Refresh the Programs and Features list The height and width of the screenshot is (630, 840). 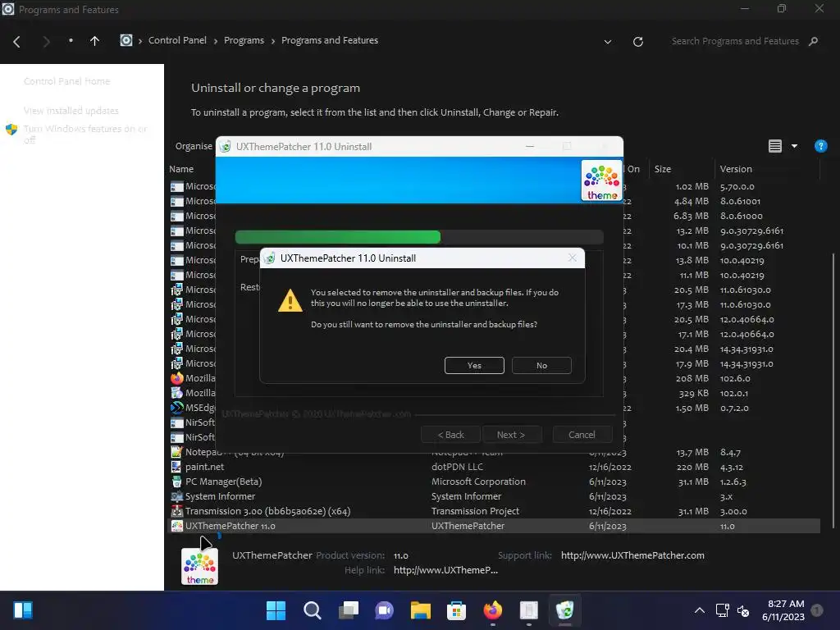(x=637, y=41)
